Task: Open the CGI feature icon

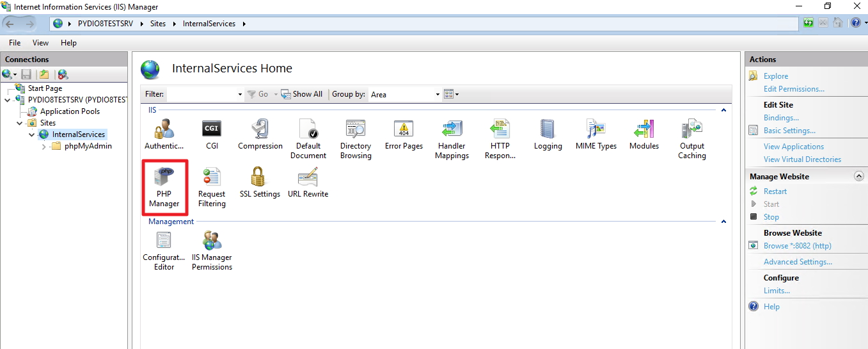Action: 212,135
